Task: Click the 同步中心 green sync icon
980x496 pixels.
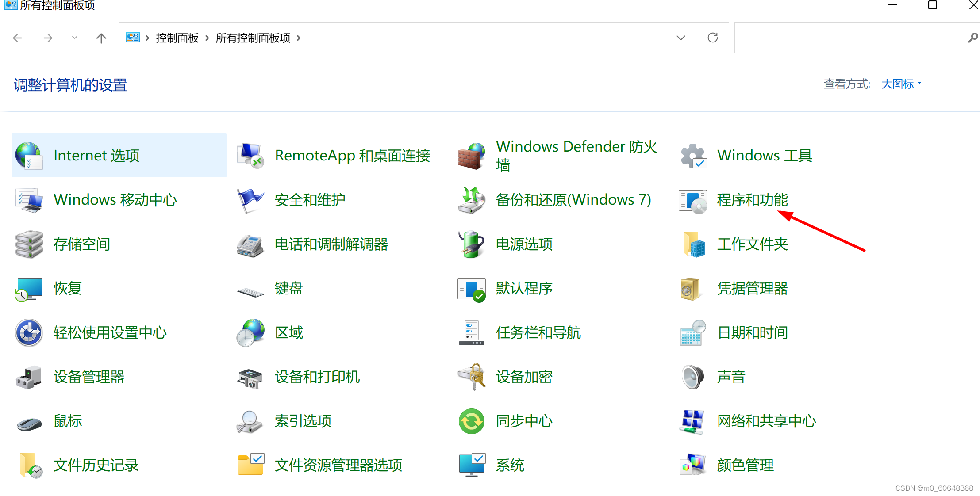Action: click(471, 421)
